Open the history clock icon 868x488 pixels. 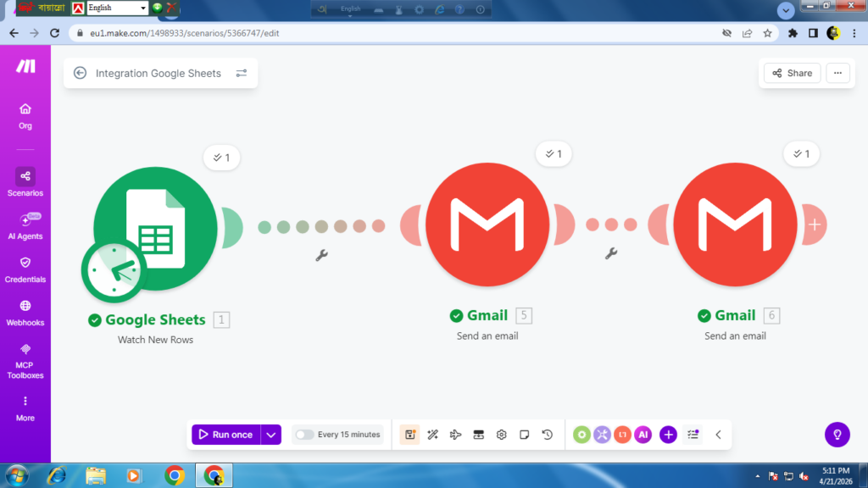coord(548,435)
